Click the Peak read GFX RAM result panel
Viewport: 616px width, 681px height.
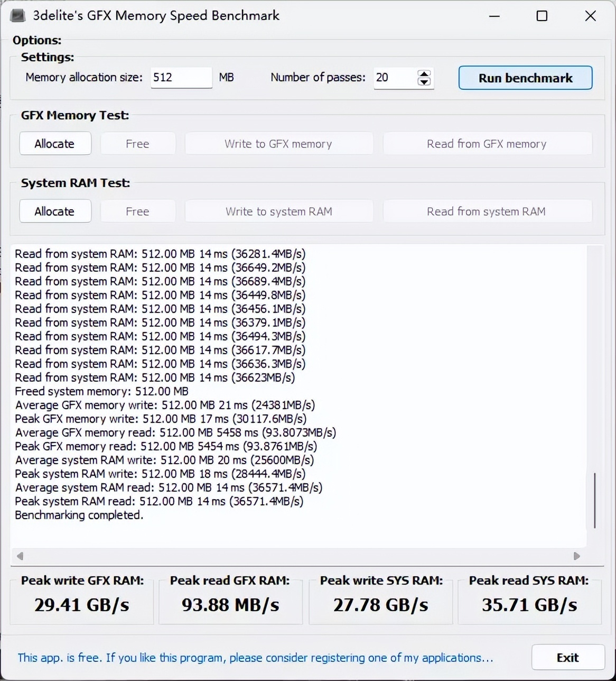tap(230, 599)
